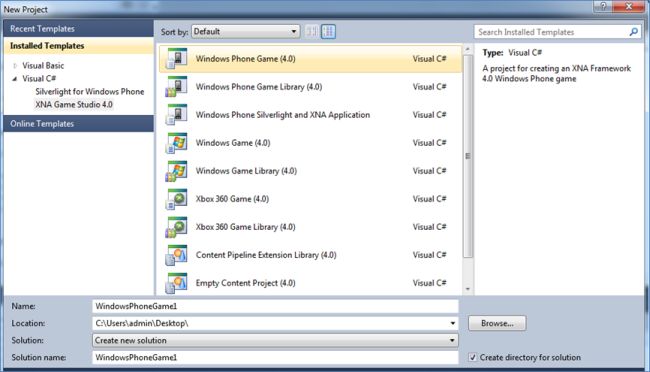Open the dialog help button

(603, 6)
